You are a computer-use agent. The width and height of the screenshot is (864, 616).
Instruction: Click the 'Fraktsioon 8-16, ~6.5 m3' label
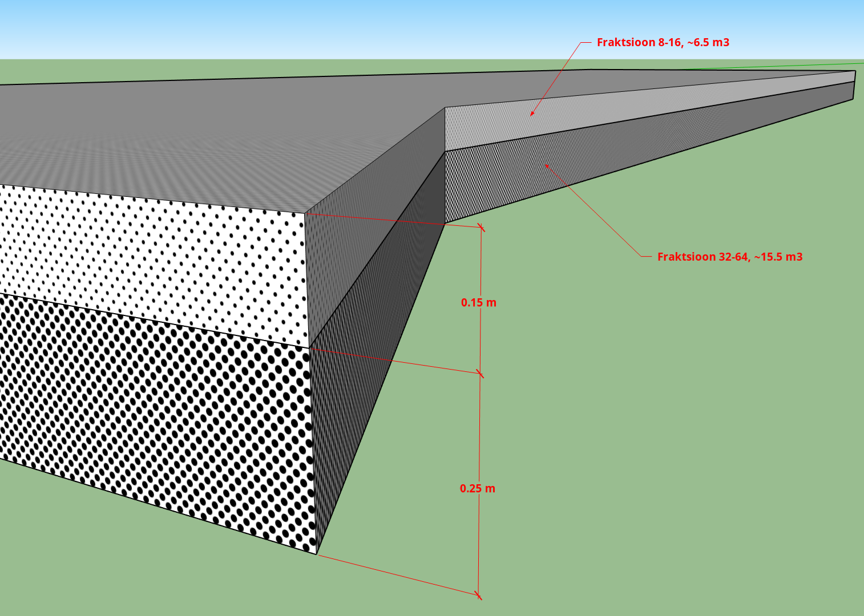pyautogui.click(x=663, y=43)
